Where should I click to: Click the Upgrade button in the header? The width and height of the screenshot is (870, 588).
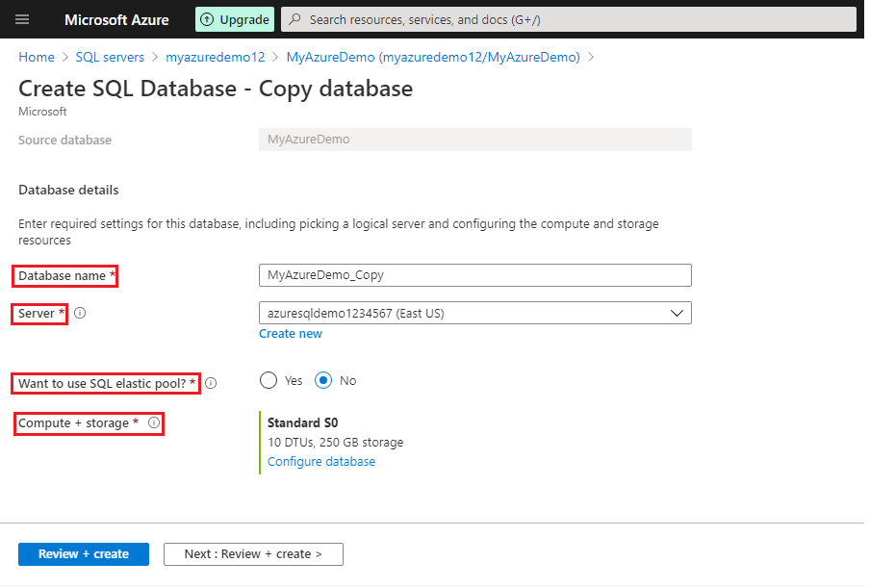pyautogui.click(x=235, y=19)
